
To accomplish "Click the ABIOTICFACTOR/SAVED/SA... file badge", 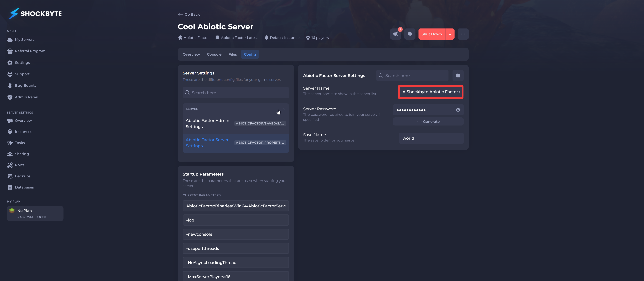I will pos(260,123).
